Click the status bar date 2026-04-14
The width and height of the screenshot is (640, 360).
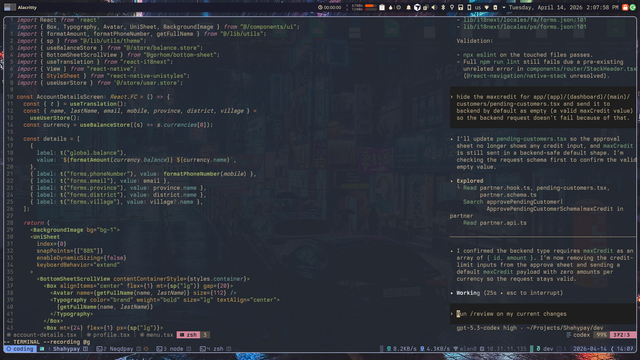pos(590,349)
